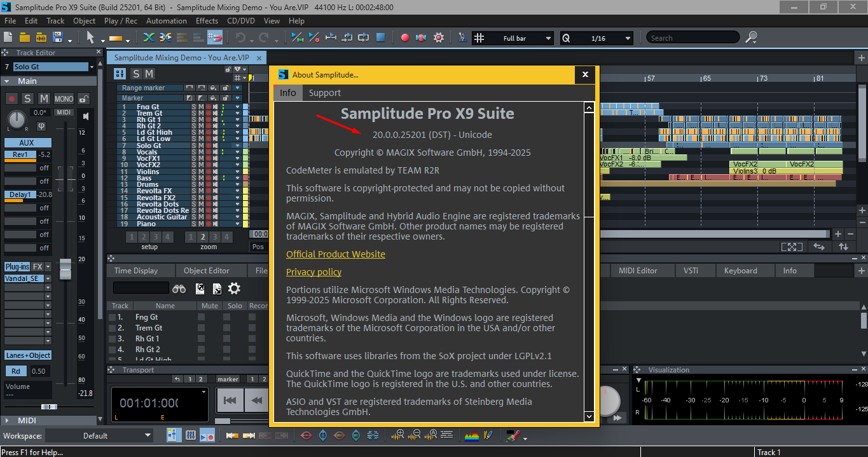Click the Open project folder icon
The width and height of the screenshot is (868, 457).
(x=25, y=38)
